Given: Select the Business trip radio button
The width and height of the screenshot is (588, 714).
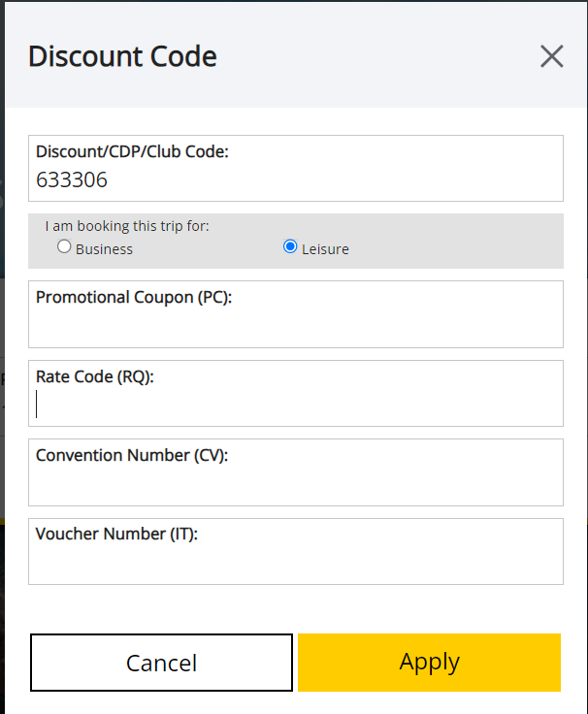Looking at the screenshot, I should 64,247.
